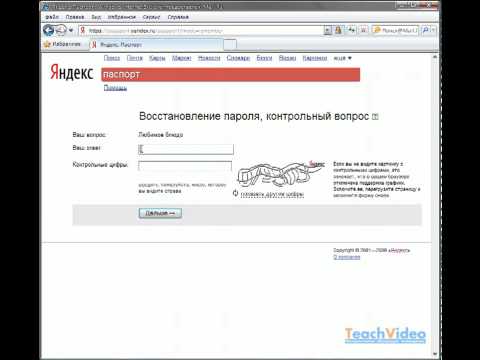Open a new tab with the blank tab button
This screenshot has height=360, width=480.
(230, 44)
